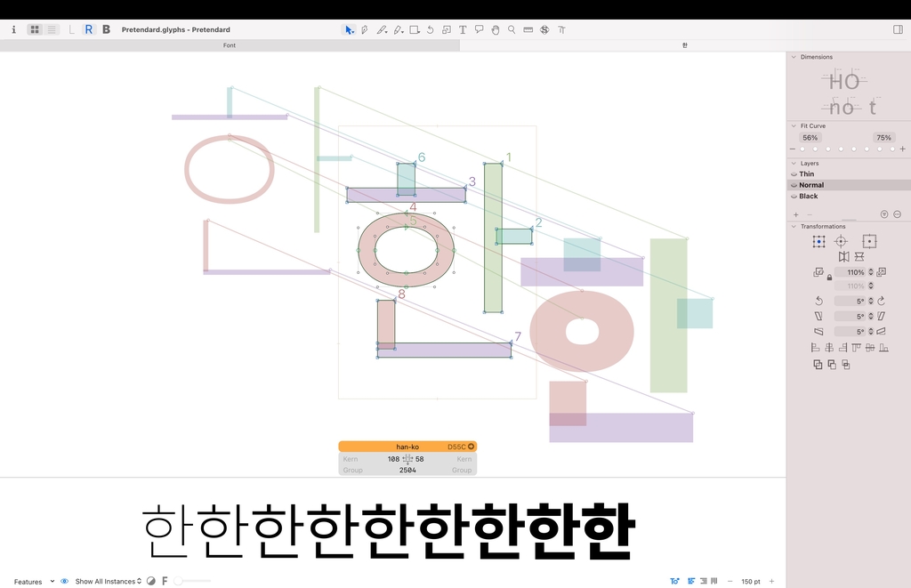Image resolution: width=911 pixels, height=588 pixels.
Task: Toggle the preview eye icon
Action: pos(64,581)
